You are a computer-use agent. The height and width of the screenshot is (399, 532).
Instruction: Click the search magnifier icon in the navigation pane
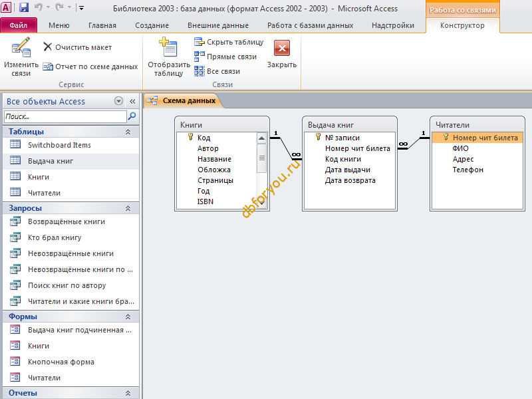click(x=132, y=116)
